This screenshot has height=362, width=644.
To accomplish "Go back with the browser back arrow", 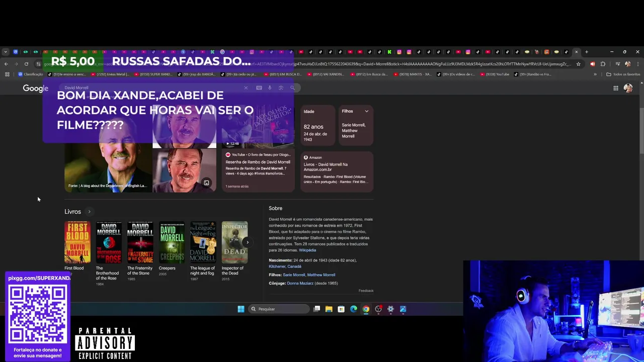I will point(6,64).
